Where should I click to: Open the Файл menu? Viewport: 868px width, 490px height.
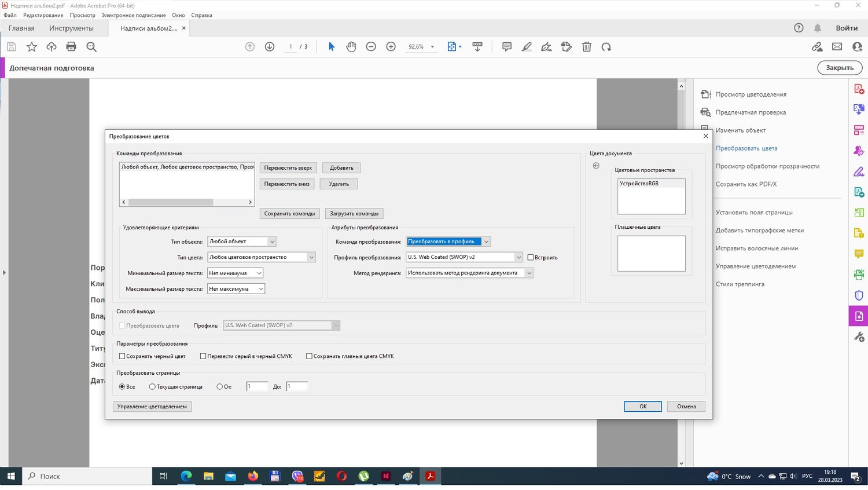click(x=10, y=15)
